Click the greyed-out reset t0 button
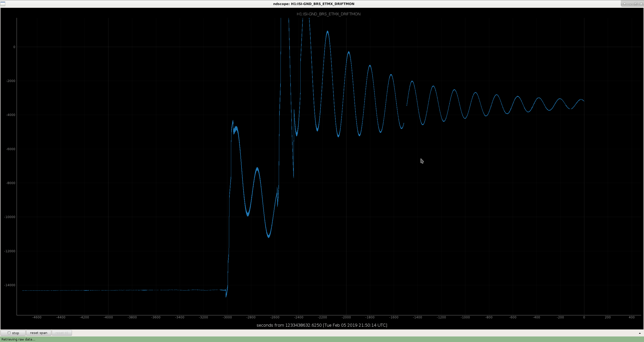The image size is (644, 342). tap(62, 333)
